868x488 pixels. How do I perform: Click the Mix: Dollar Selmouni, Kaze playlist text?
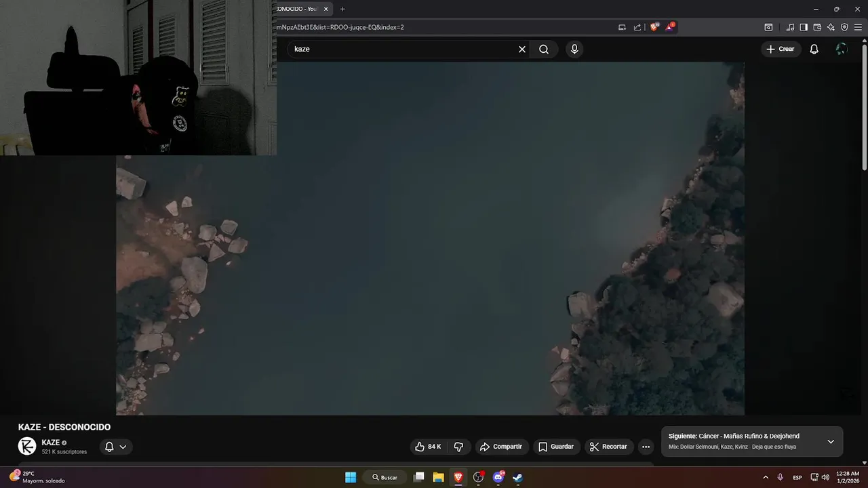point(732,447)
